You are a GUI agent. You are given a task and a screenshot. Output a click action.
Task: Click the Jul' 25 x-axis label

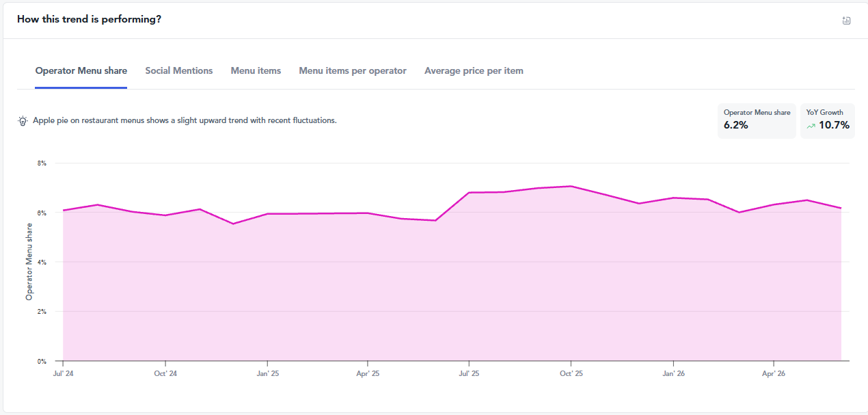[x=469, y=374]
